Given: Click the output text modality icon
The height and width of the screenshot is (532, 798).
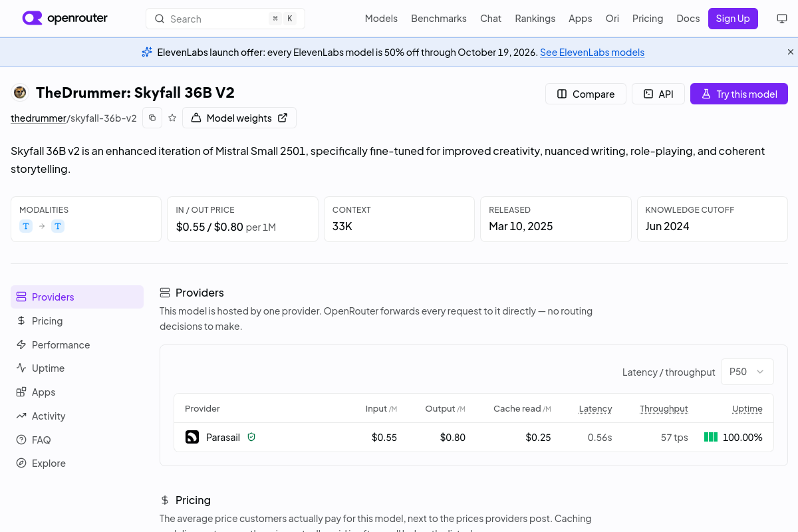Looking at the screenshot, I should point(58,226).
